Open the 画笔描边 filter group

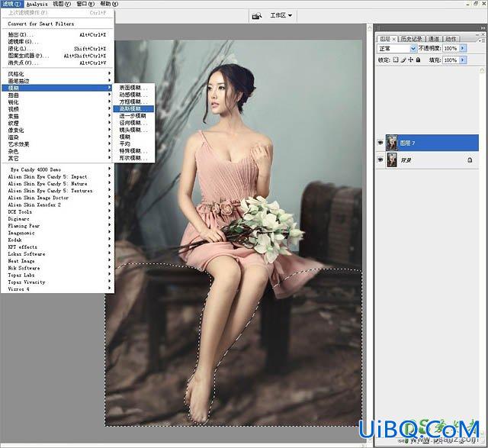57,81
